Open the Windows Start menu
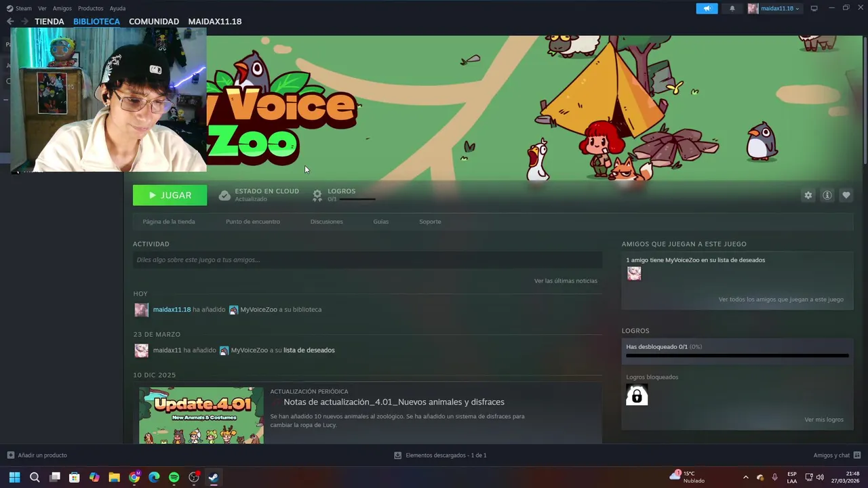The image size is (868, 488). click(x=14, y=477)
